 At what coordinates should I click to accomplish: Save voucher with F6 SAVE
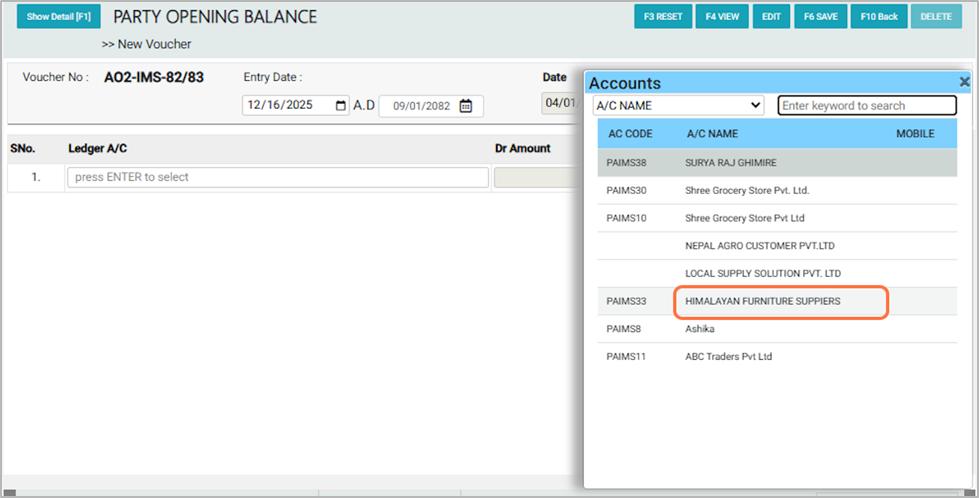click(820, 17)
